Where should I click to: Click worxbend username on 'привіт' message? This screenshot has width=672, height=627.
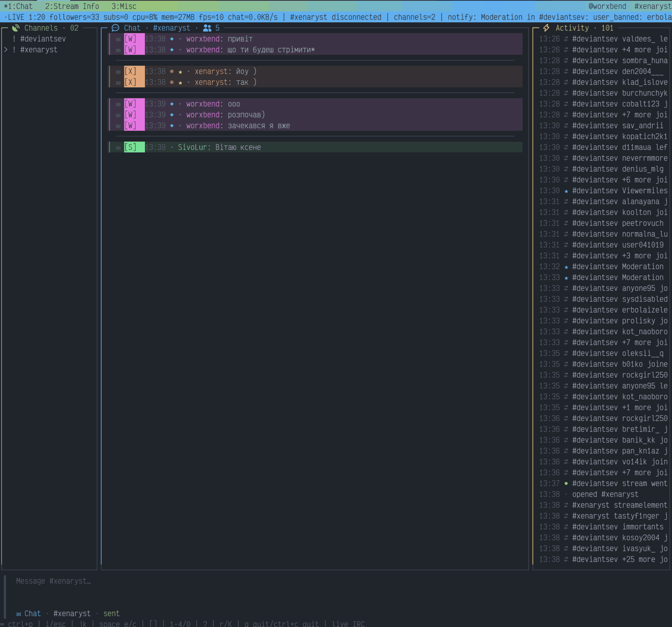[203, 39]
